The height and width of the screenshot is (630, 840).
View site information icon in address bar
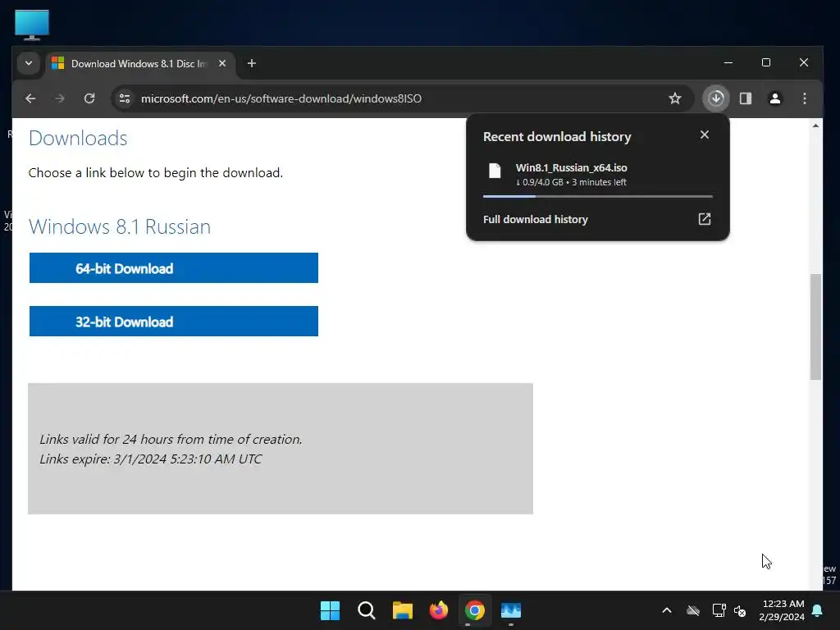125,98
